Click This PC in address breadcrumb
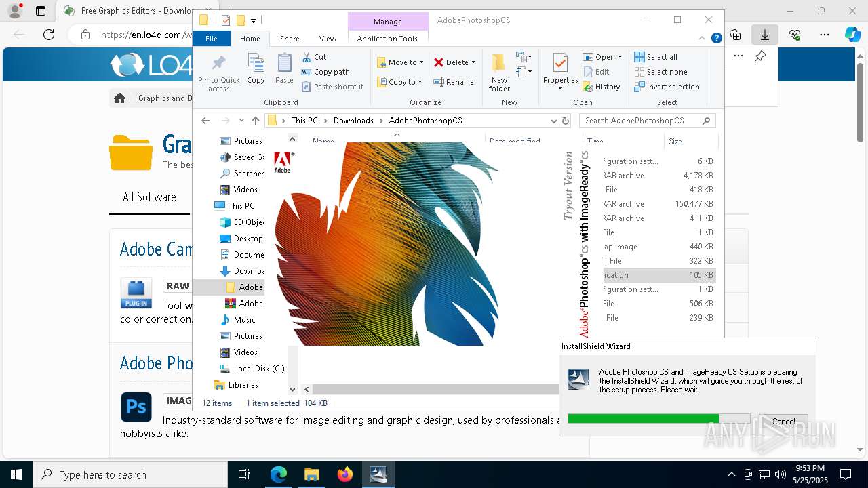Screen dimensions: 868x488 pyautogui.click(x=304, y=121)
